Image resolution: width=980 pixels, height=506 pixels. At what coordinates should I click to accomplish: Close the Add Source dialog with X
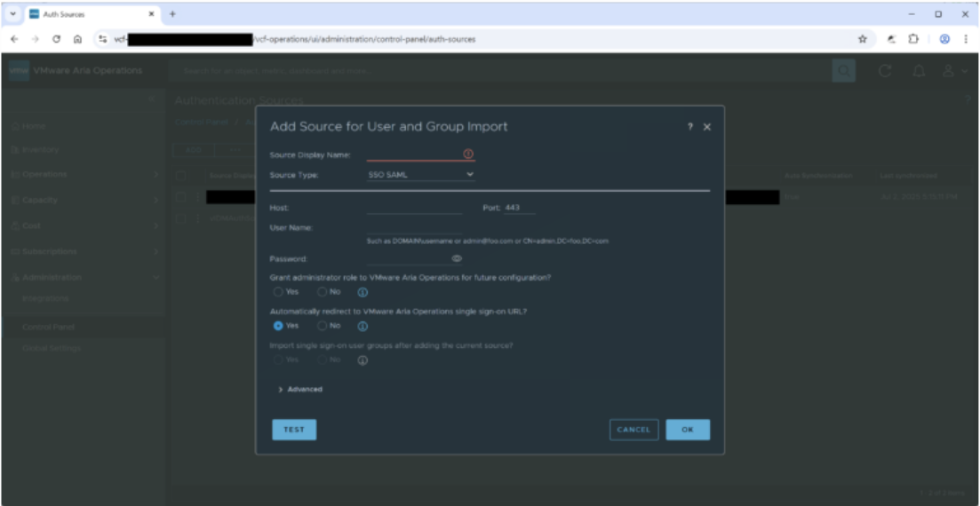(x=707, y=127)
